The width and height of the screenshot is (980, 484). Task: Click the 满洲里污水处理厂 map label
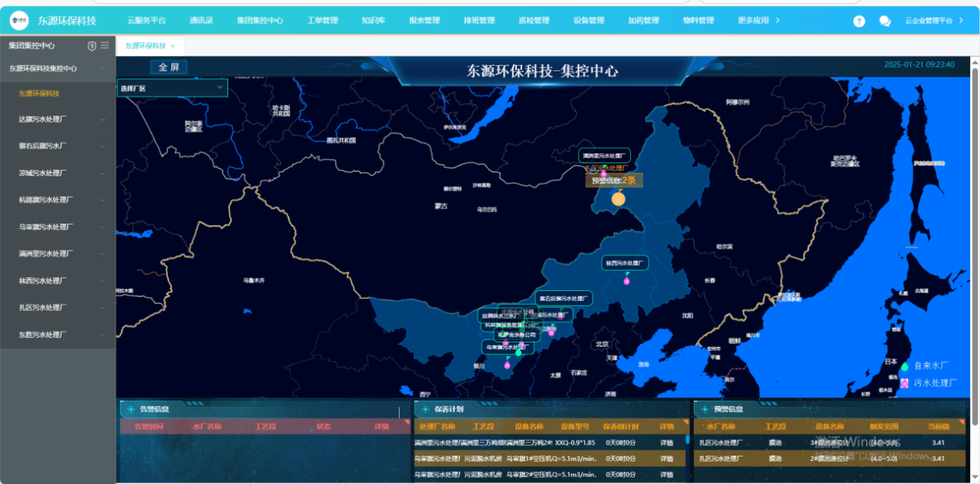[x=604, y=155]
